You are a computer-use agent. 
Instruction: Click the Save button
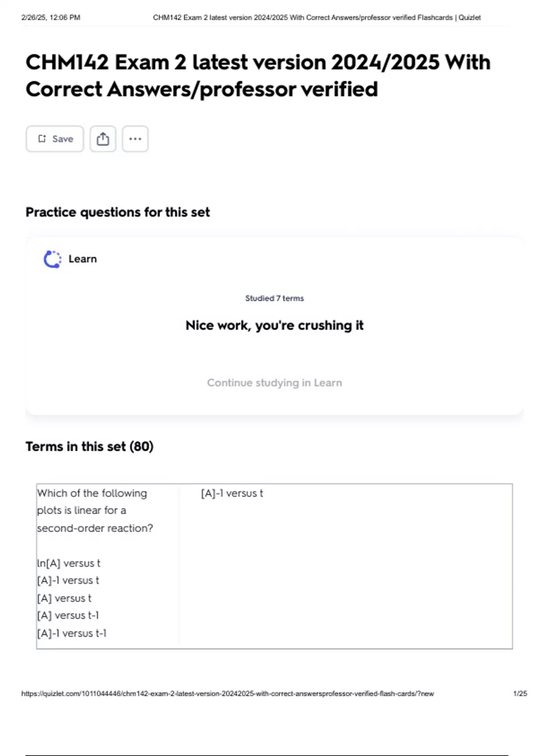[x=55, y=139]
